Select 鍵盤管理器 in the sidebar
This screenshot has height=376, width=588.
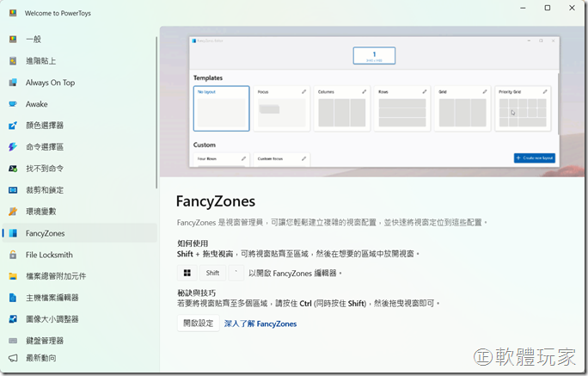coord(45,341)
